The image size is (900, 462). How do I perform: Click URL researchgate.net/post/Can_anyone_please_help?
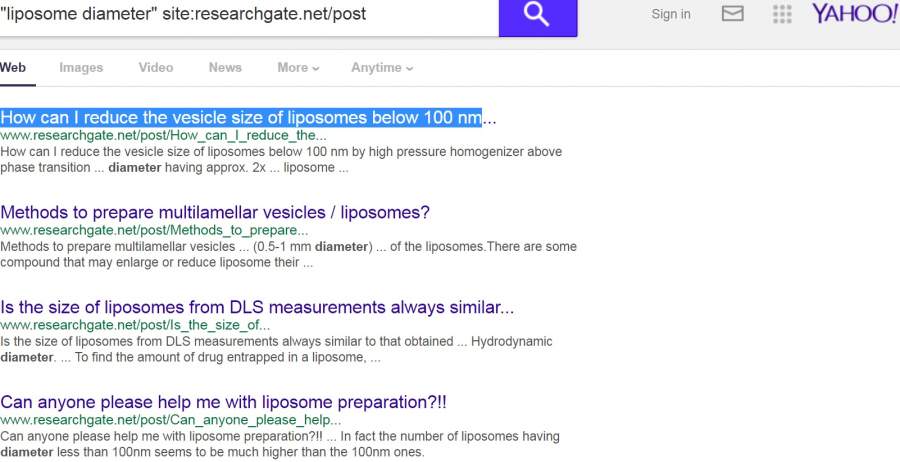pyautogui.click(x=170, y=420)
